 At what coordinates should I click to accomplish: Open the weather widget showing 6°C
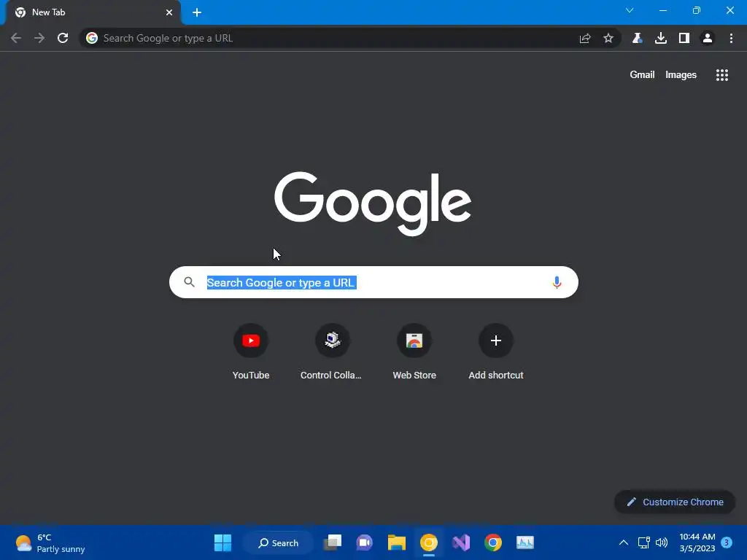[50, 542]
